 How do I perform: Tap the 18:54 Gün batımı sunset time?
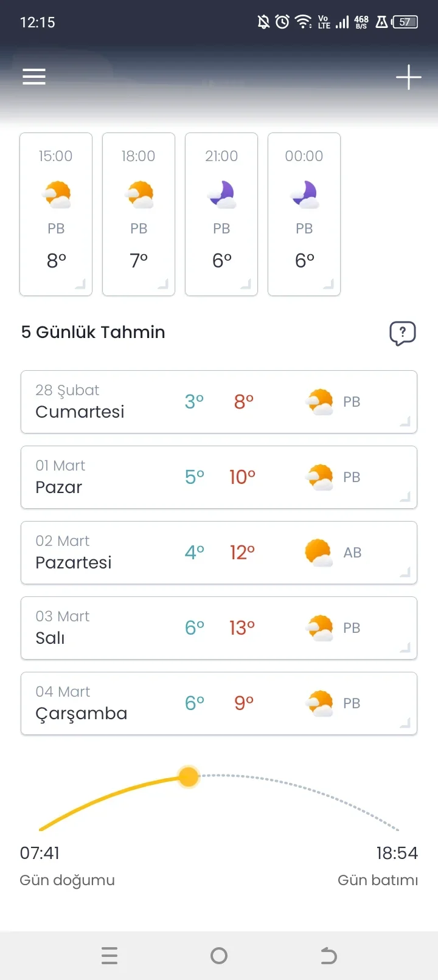(397, 853)
